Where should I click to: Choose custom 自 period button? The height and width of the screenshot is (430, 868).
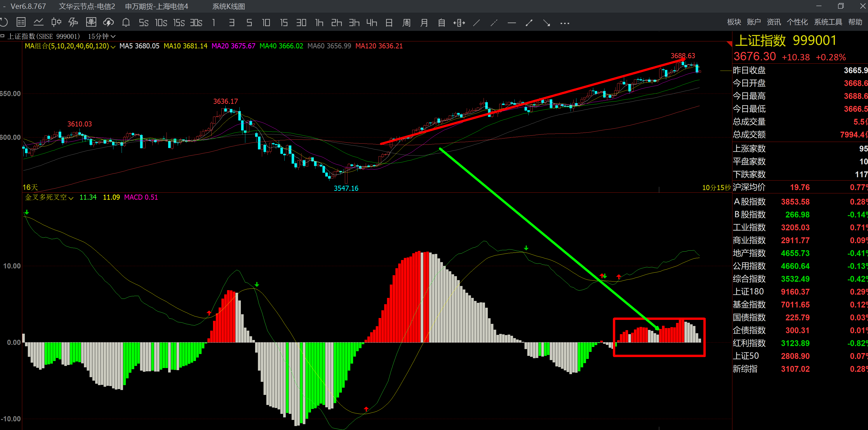[441, 23]
